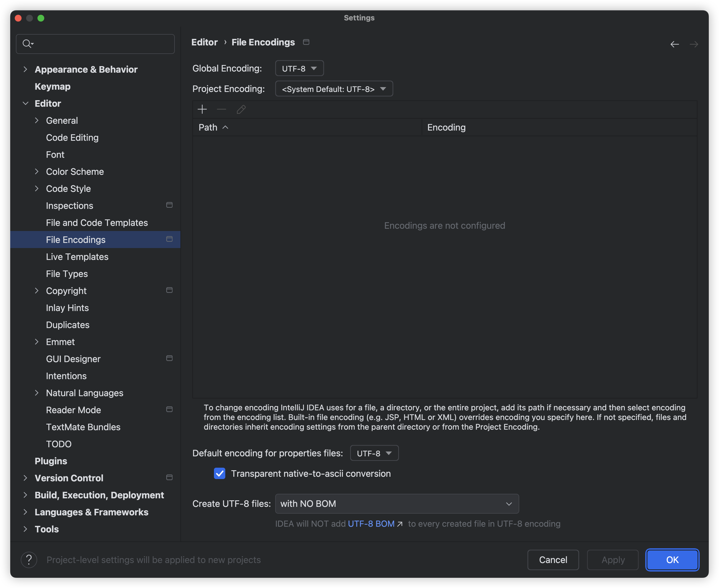Click project-level icon beside File Encodings breadcrumb
The image size is (719, 588).
[x=306, y=42]
